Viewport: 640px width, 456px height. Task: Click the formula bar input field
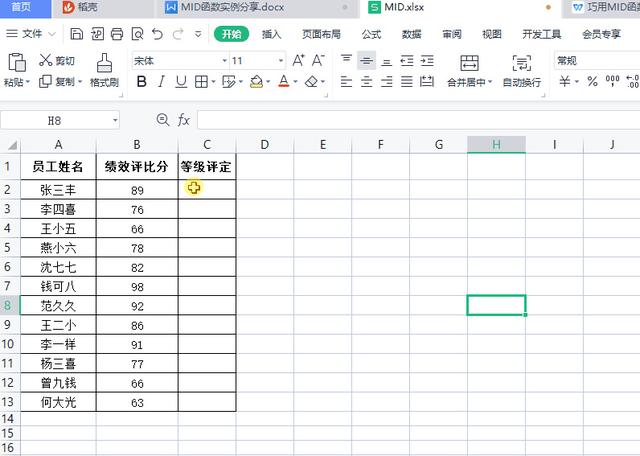419,120
